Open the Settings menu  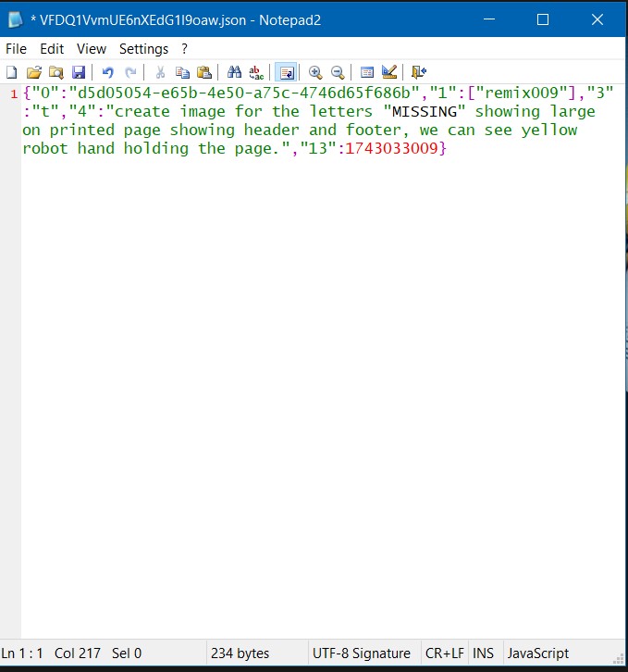coord(143,48)
